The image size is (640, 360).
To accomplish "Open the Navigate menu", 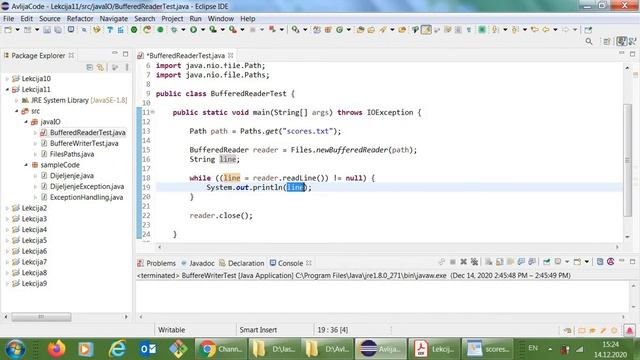I will [113, 18].
